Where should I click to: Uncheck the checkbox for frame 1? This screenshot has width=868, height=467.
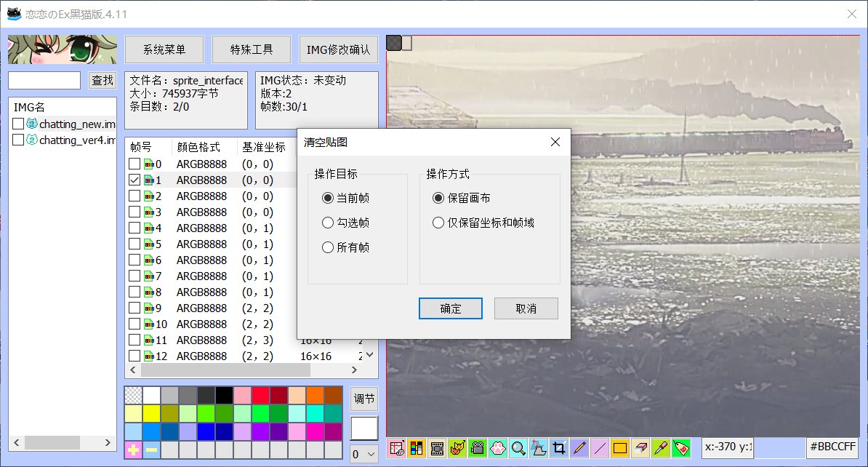(134, 180)
